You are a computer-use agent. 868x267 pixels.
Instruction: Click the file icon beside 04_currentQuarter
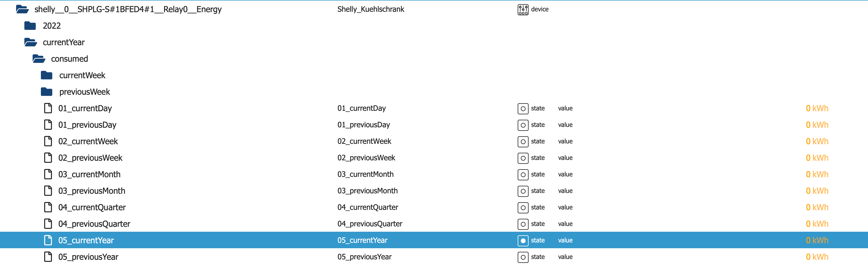pyautogui.click(x=48, y=207)
